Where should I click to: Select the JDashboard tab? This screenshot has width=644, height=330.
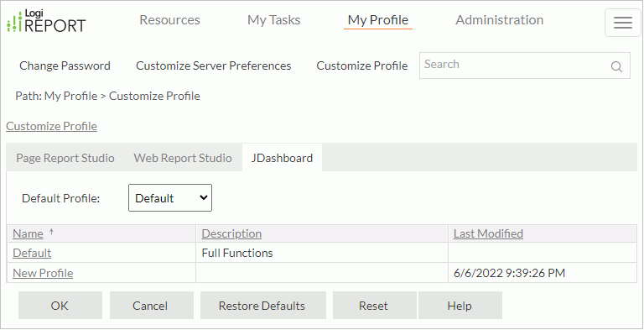(282, 158)
